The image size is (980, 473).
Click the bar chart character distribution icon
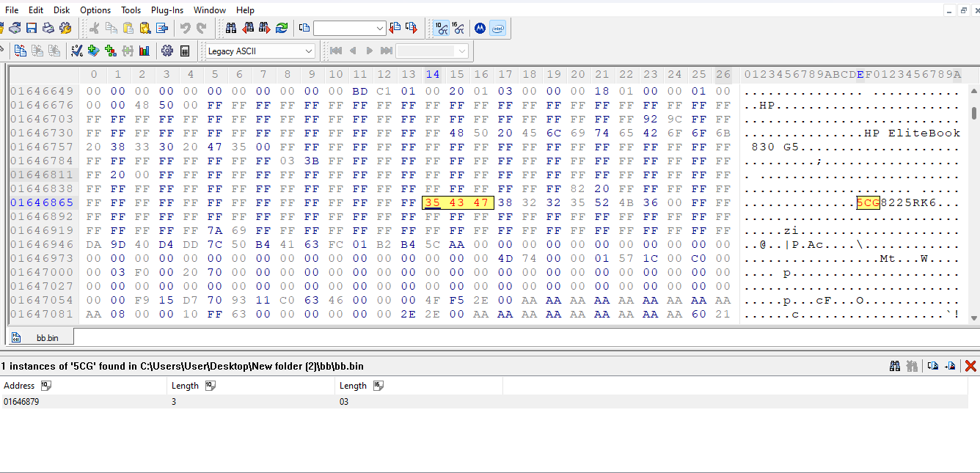[x=145, y=51]
